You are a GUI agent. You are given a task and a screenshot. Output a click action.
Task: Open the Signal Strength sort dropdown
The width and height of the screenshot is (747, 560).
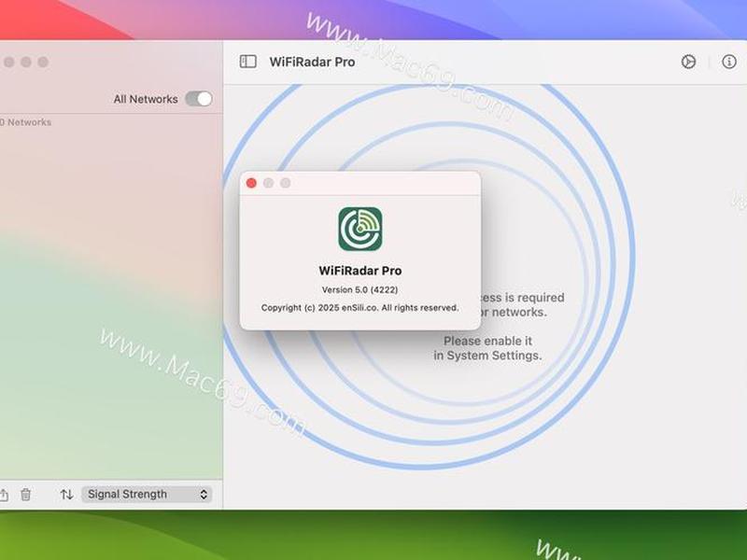(147, 495)
